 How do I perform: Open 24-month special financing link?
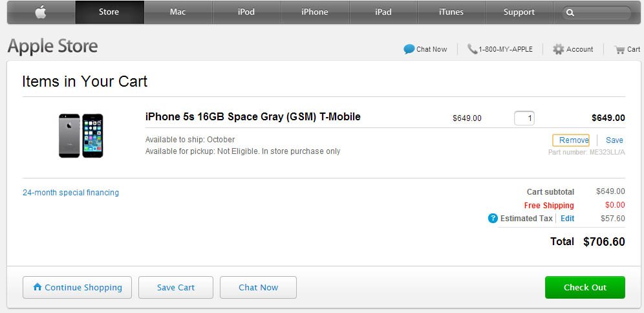[x=70, y=193]
